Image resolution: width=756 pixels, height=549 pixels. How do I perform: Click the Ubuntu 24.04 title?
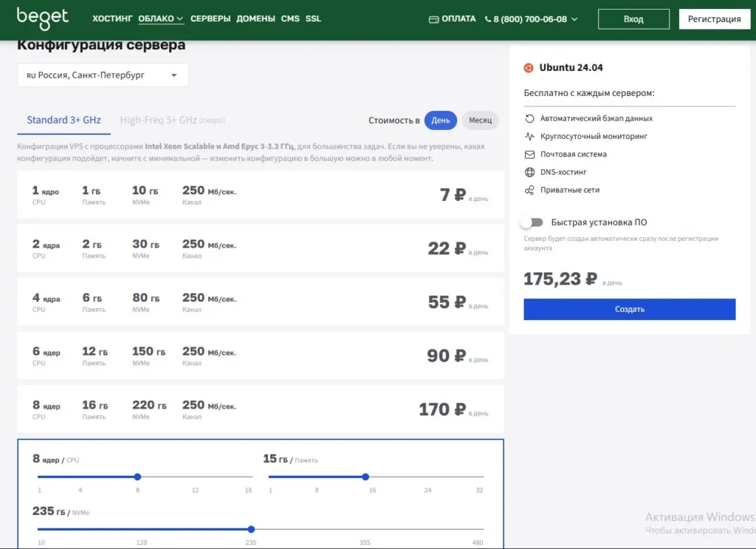point(571,68)
